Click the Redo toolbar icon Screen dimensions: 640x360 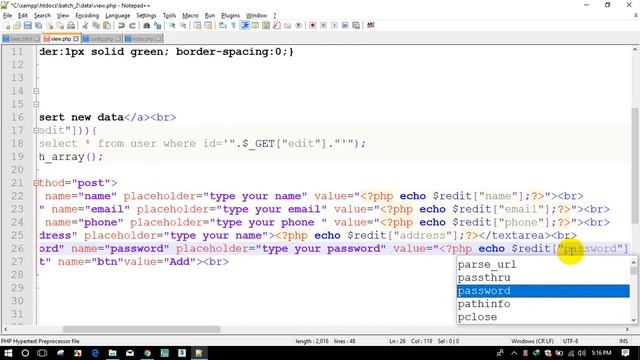click(132, 26)
